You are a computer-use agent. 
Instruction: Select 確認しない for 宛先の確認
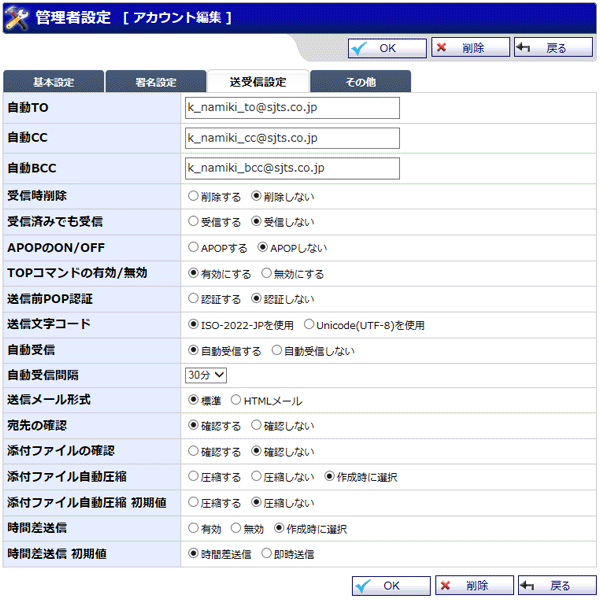point(256,425)
